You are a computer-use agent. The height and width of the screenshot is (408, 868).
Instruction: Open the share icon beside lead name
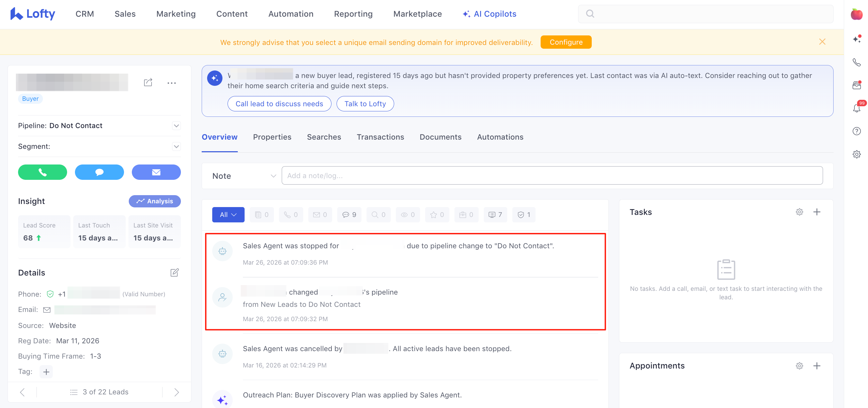click(148, 83)
